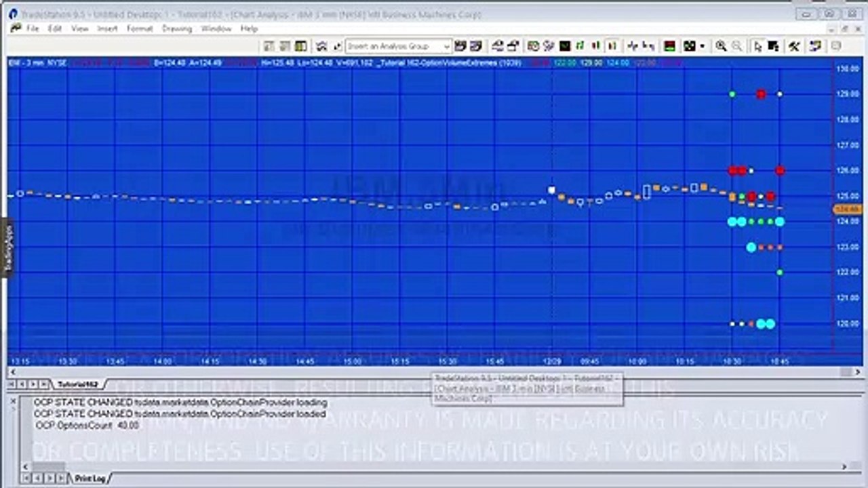Switch to the Tutorial162 workspace tab
This screenshot has height=488, width=868.
pyautogui.click(x=77, y=384)
